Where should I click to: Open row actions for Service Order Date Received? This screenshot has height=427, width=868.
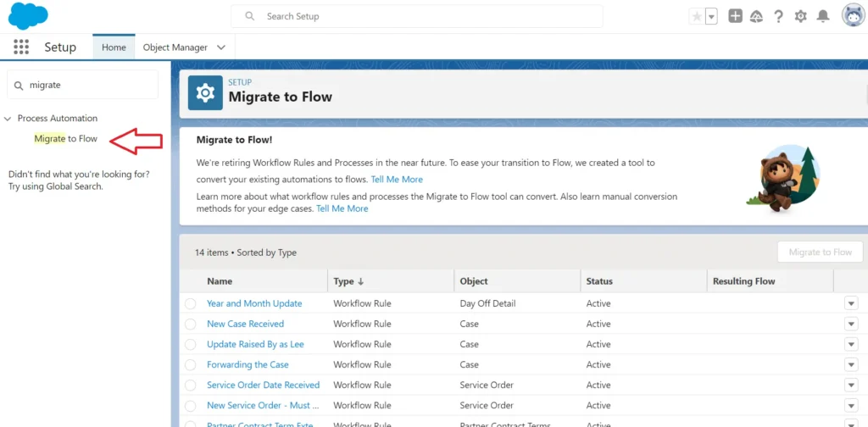[x=851, y=385]
